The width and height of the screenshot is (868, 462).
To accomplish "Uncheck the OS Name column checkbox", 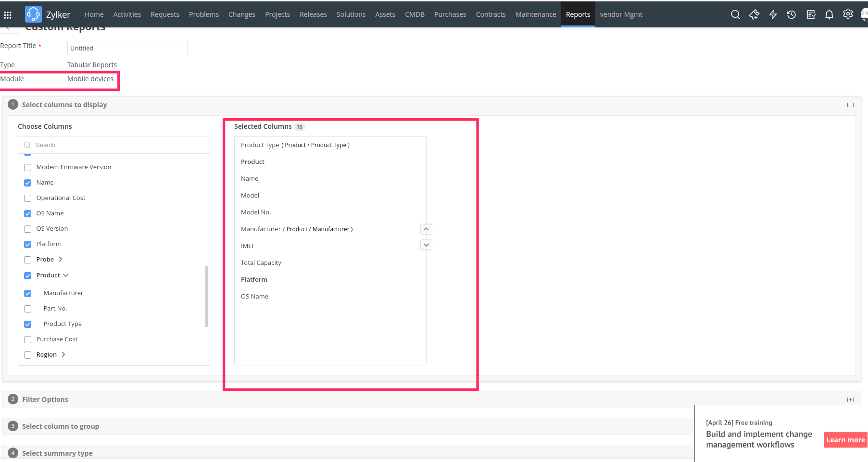I will [28, 213].
